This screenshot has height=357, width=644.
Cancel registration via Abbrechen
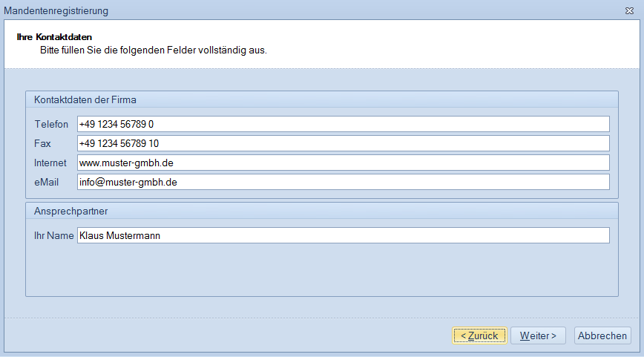click(x=602, y=335)
